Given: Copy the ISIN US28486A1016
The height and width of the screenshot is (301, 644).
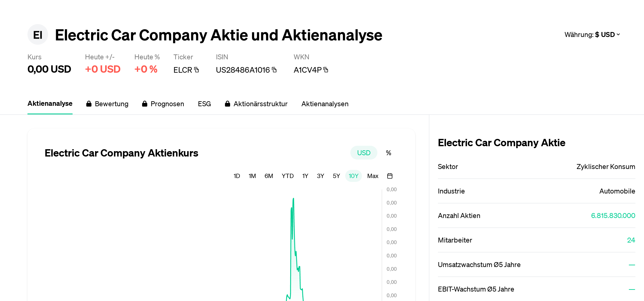Looking at the screenshot, I should (274, 70).
